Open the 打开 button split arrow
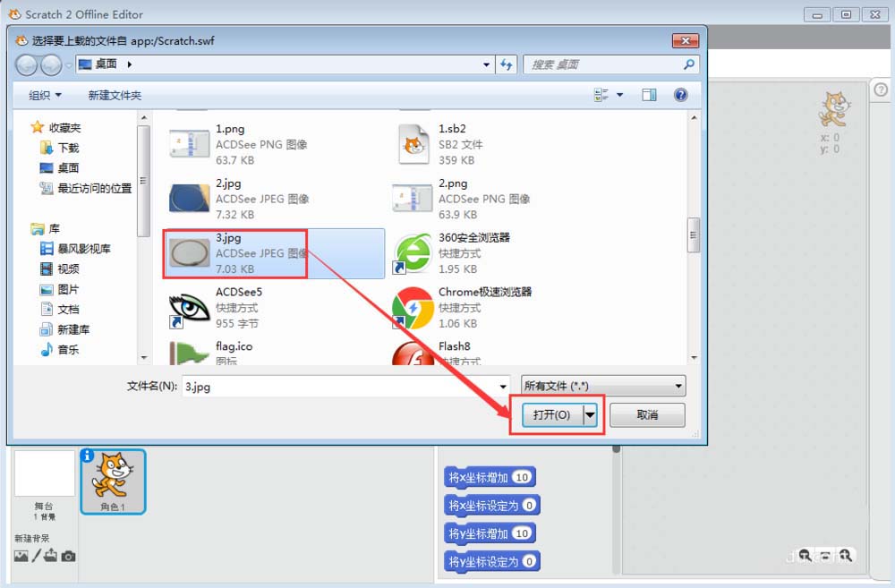This screenshot has height=588, width=895. [590, 415]
